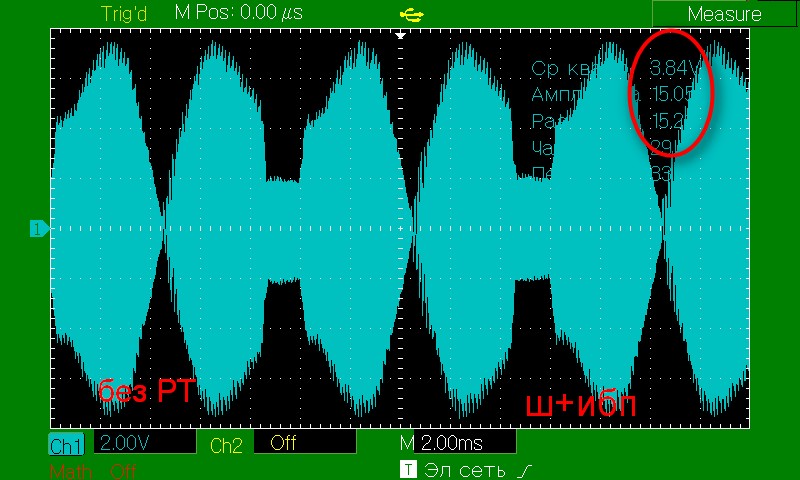Click the M Pos 0.00 µs readout
The image size is (800, 480).
(x=238, y=13)
